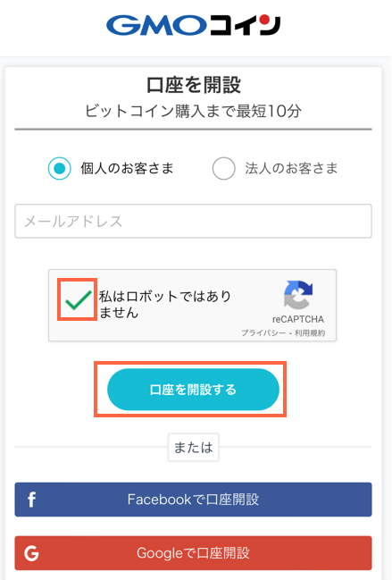Open the 利用規約 link in reCAPTCHA
This screenshot has width=392, height=580.
310,333
